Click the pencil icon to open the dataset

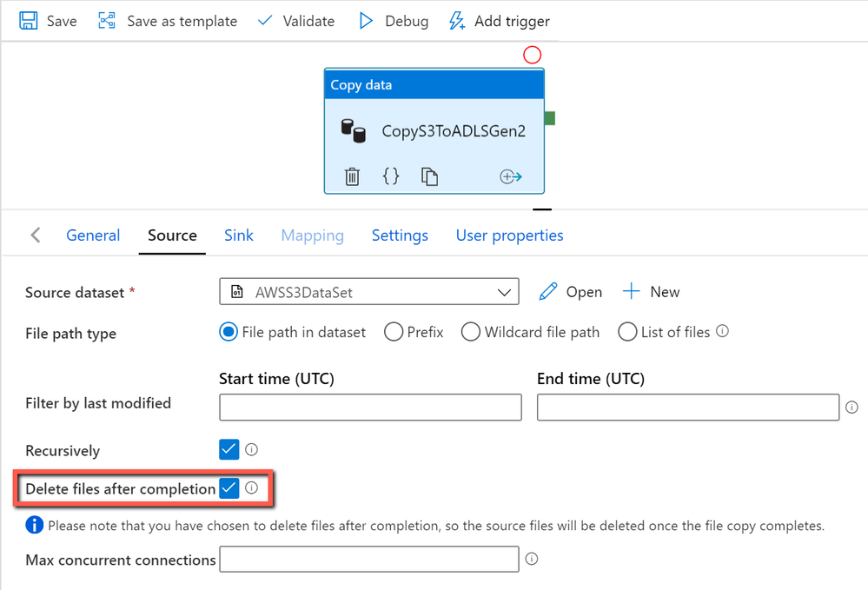(548, 292)
